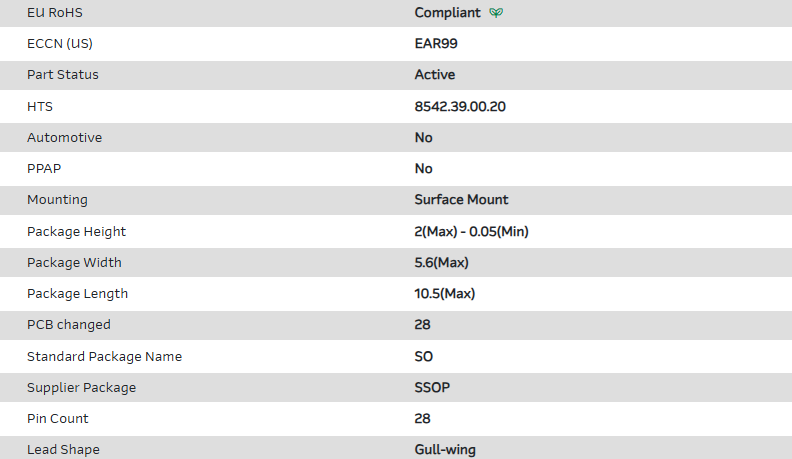Select the Automotive row label
The height and width of the screenshot is (459, 792).
pyautogui.click(x=64, y=137)
